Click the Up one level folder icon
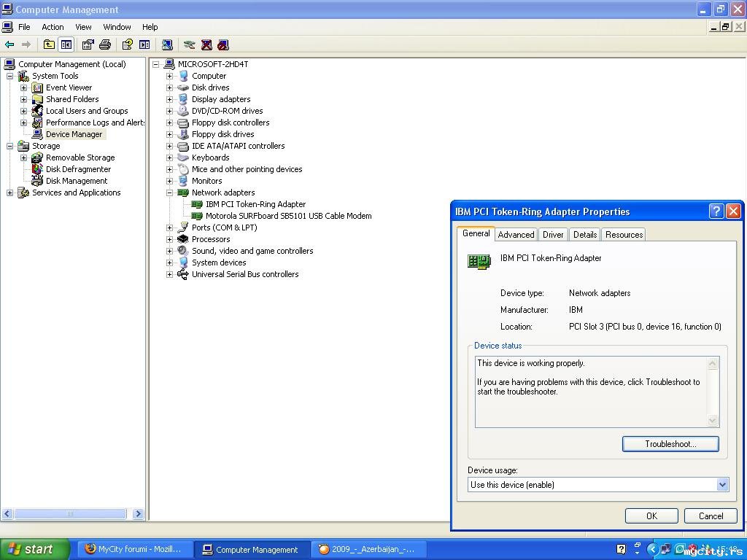The image size is (747, 560). [49, 44]
